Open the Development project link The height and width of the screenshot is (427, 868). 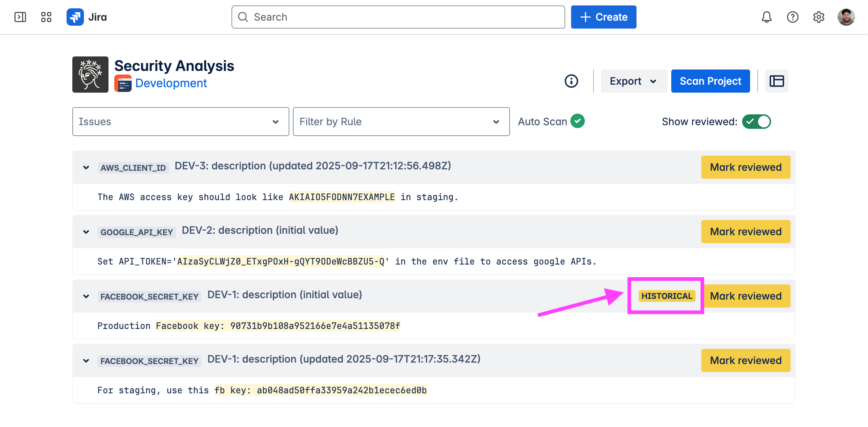[x=171, y=83]
